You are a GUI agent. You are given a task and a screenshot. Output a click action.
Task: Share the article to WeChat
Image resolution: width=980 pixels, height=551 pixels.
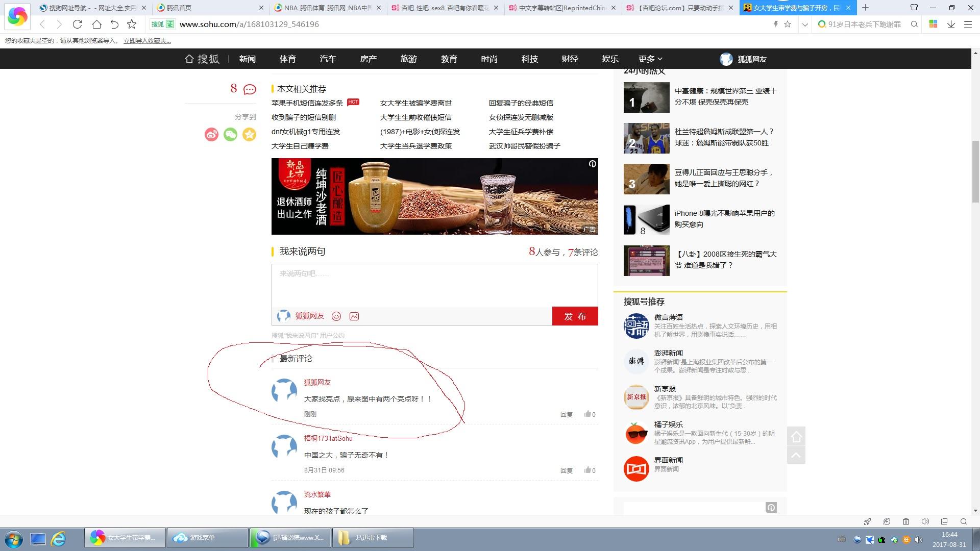coord(230,134)
